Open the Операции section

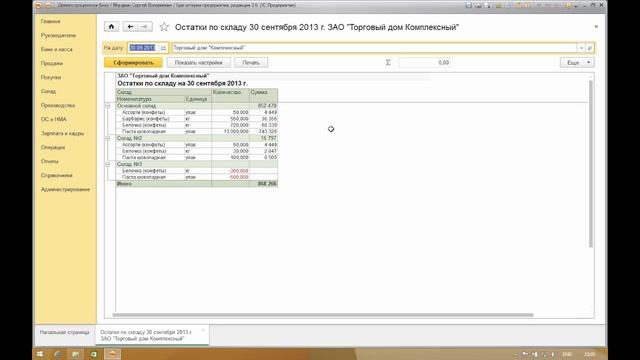53,147
